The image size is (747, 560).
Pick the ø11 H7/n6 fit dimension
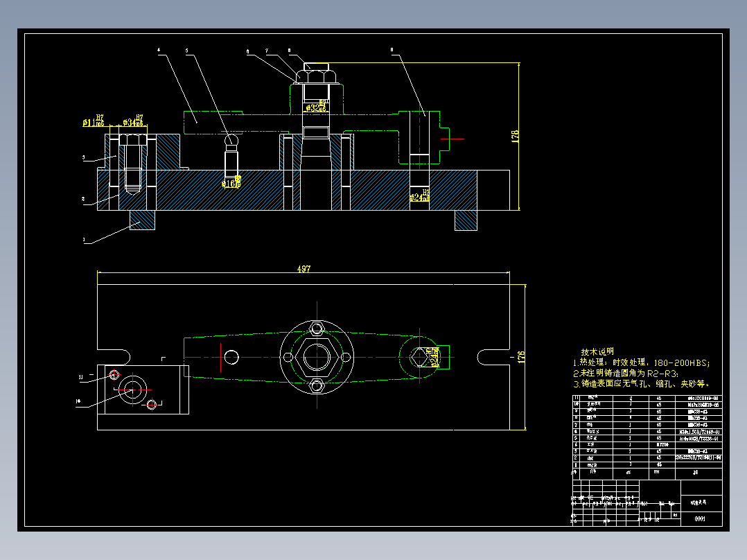(x=94, y=121)
